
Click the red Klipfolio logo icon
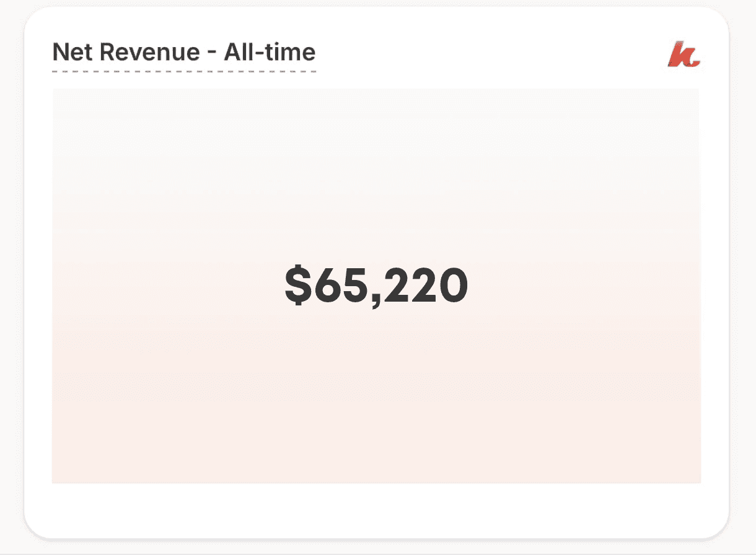[683, 54]
